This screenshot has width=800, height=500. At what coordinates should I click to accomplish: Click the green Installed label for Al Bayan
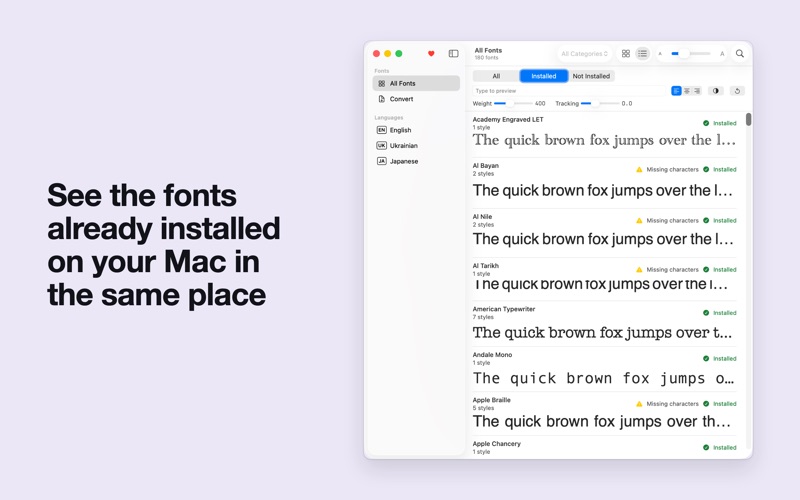pos(724,169)
